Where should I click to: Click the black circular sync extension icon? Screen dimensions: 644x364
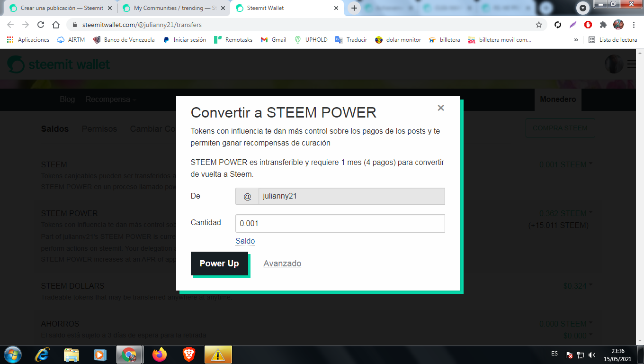[558, 25]
